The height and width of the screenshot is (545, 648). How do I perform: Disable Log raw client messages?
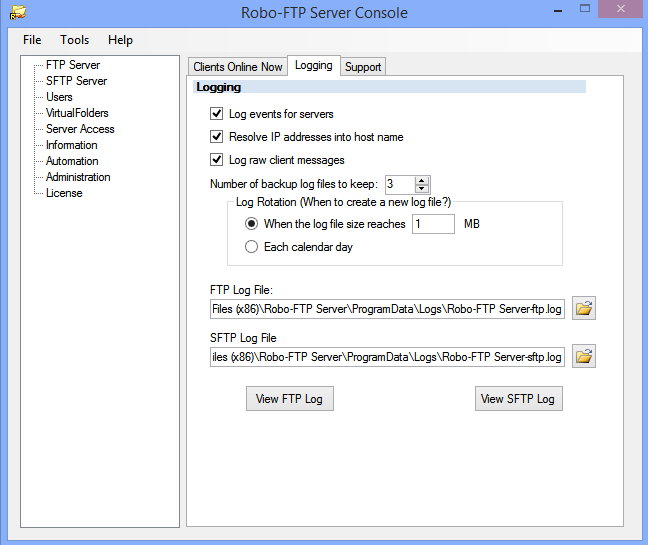pyautogui.click(x=217, y=159)
